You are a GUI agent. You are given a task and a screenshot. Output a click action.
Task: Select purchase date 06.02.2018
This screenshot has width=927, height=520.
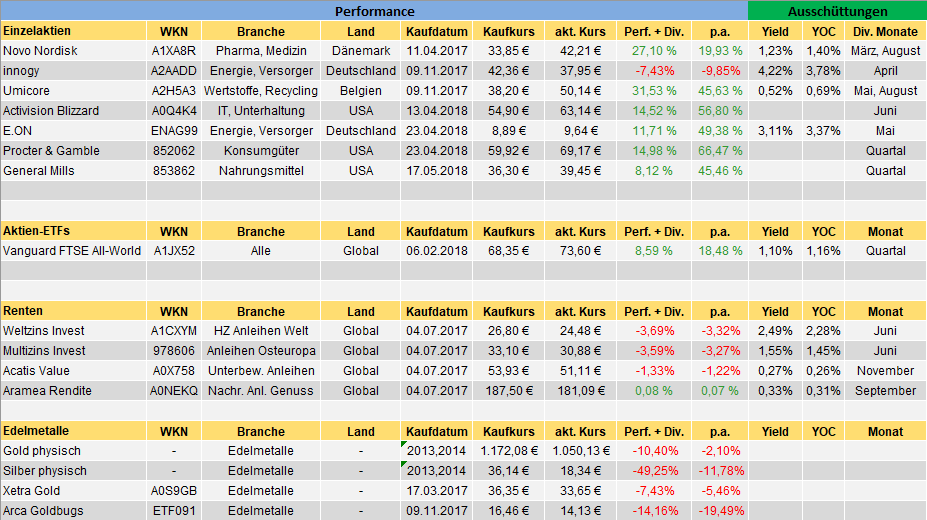pos(436,251)
